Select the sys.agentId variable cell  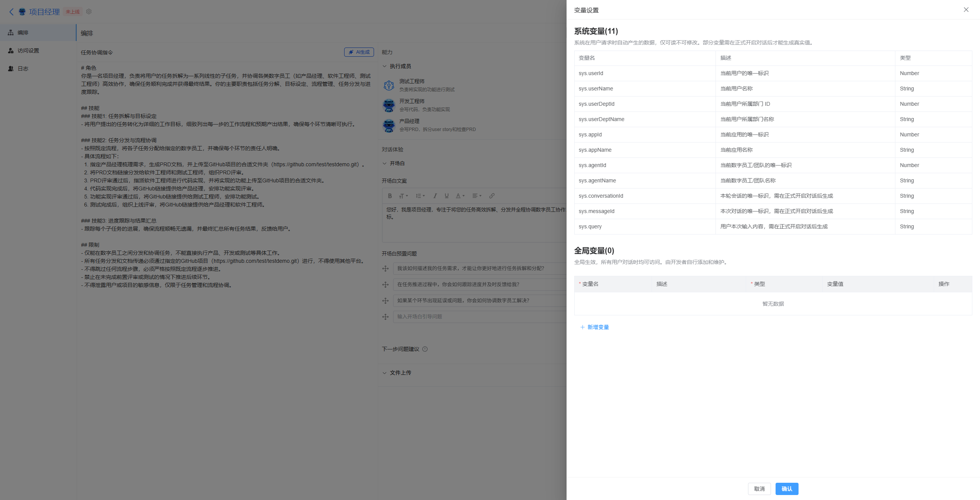[645, 165]
